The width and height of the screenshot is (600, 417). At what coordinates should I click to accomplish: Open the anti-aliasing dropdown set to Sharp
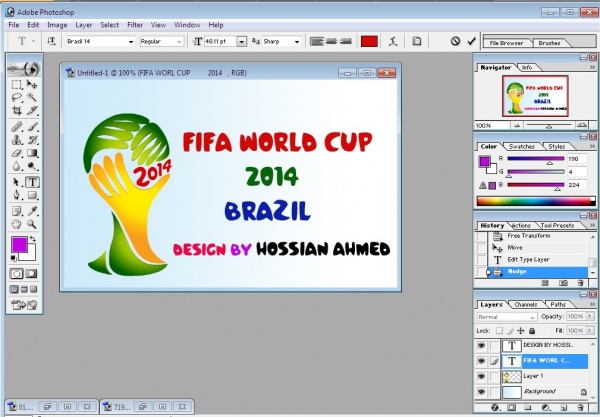(x=280, y=42)
